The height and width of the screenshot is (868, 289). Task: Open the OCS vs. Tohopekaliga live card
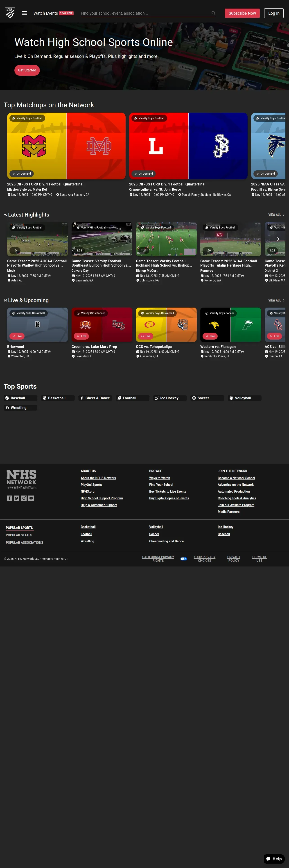pyautogui.click(x=166, y=324)
